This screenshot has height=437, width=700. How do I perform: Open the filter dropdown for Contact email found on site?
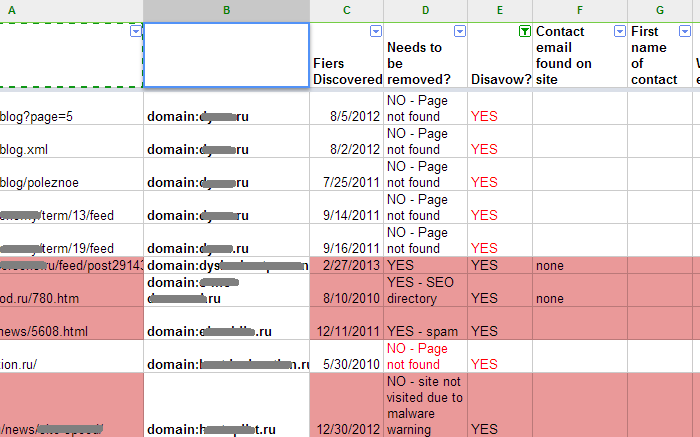(x=620, y=31)
